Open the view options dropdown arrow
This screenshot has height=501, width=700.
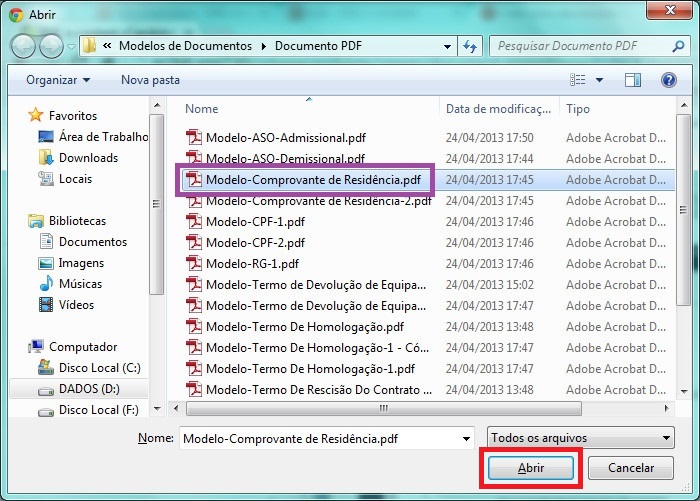point(599,79)
